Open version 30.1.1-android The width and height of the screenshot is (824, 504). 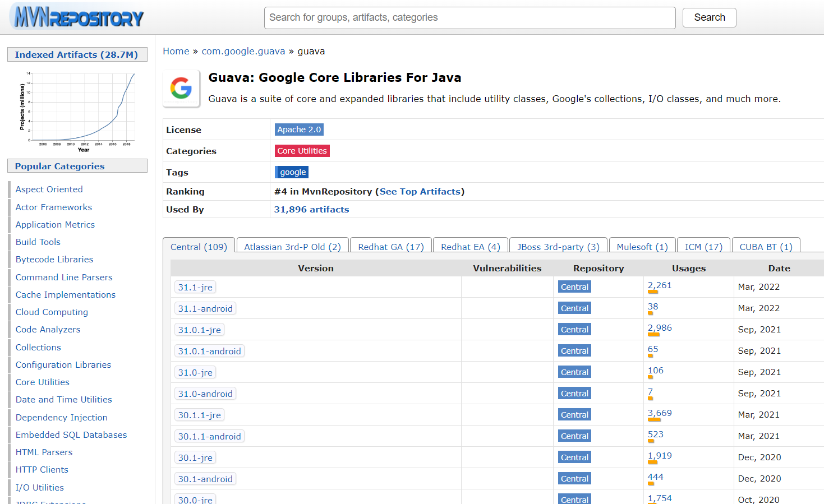pos(209,436)
